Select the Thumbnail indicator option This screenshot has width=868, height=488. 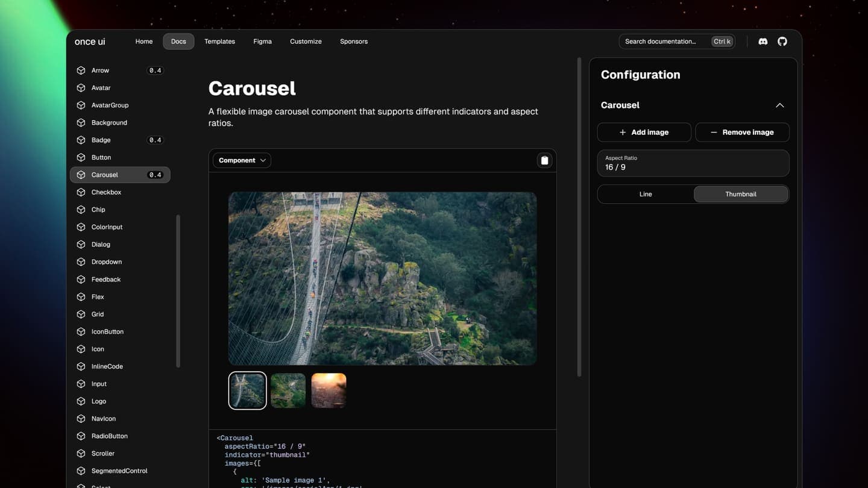pos(740,194)
